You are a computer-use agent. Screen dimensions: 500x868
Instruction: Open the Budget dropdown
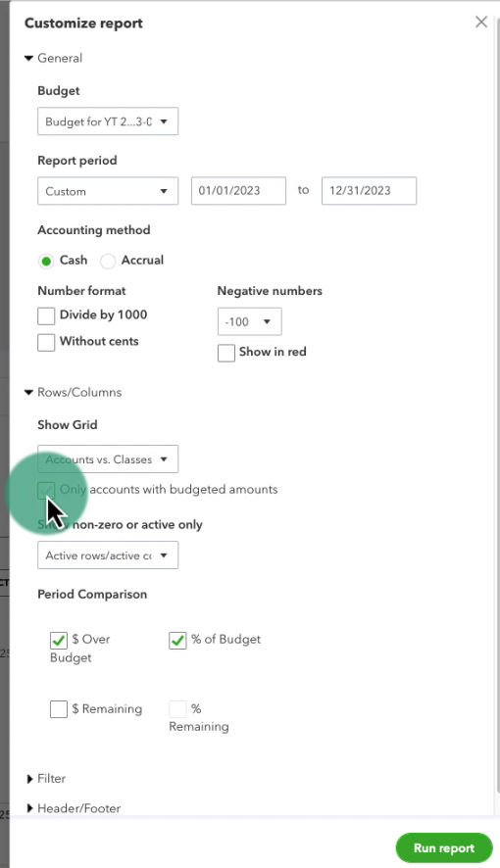coord(108,121)
